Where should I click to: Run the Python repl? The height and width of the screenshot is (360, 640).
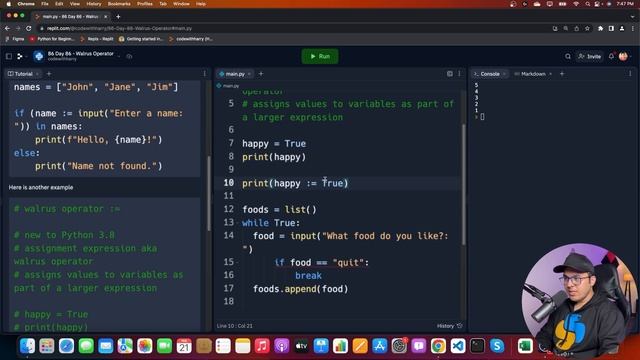click(x=320, y=56)
